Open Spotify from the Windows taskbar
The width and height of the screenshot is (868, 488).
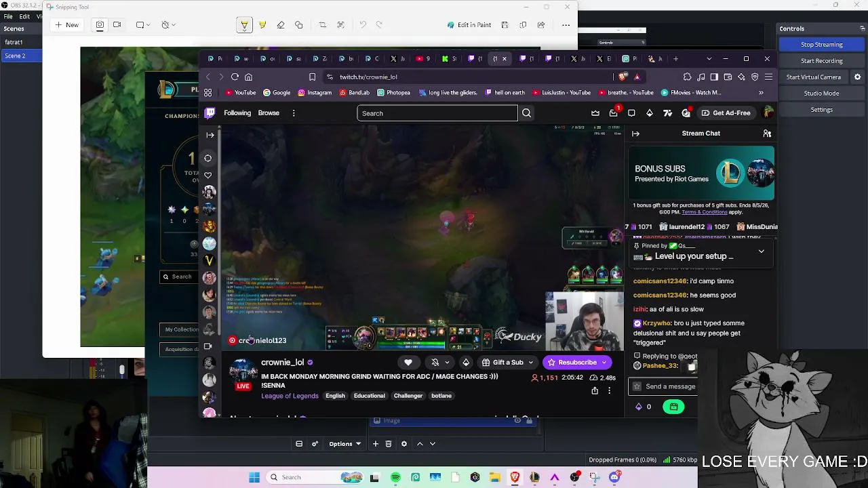click(395, 478)
